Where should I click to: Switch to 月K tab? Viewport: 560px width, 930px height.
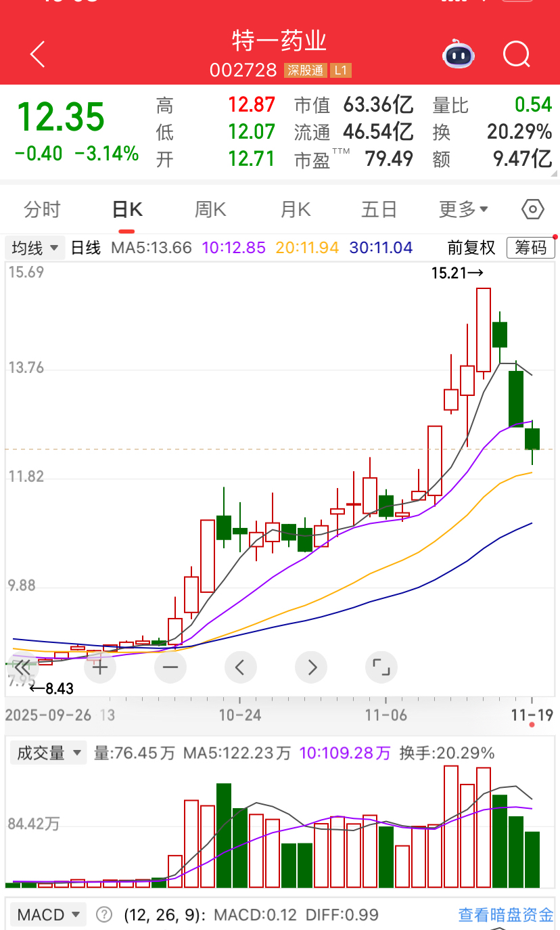[295, 210]
